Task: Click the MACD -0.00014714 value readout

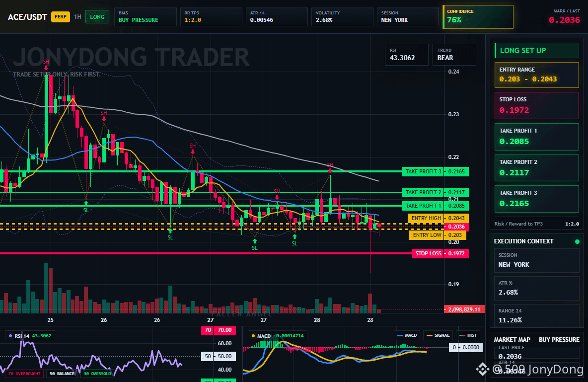Action: [x=289, y=336]
